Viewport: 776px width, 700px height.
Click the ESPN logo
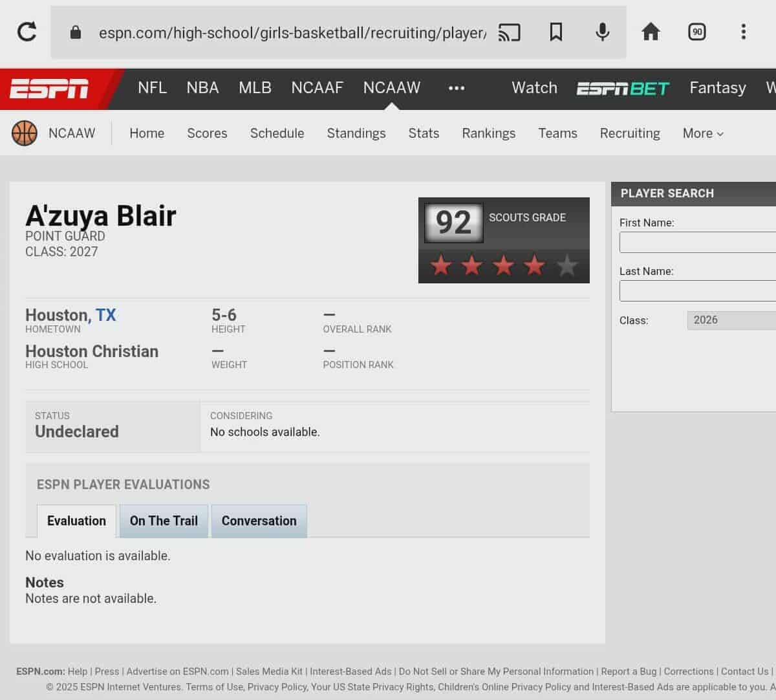click(x=49, y=89)
